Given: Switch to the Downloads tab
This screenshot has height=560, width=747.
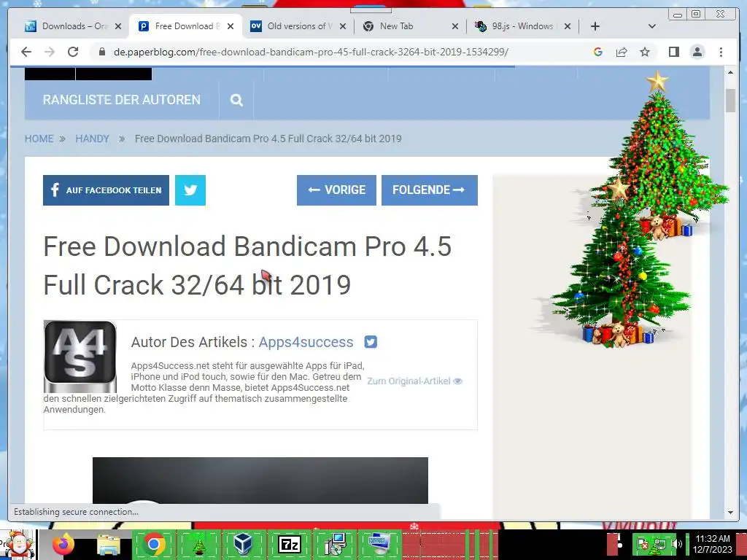Looking at the screenshot, I should pyautogui.click(x=66, y=26).
